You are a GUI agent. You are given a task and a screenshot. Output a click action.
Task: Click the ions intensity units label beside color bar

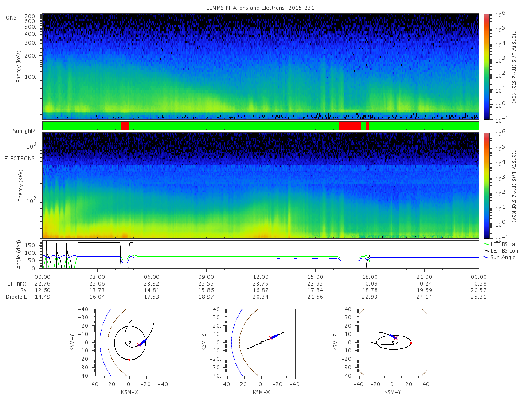pos(514,66)
